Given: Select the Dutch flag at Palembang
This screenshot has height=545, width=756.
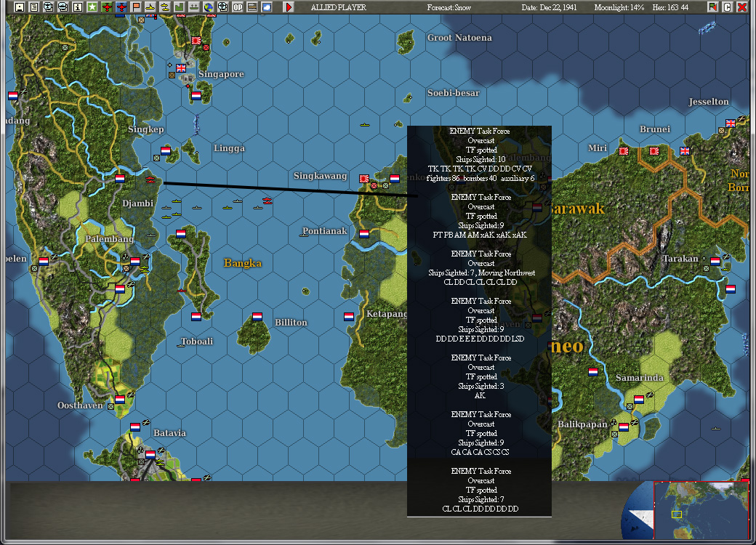Looking at the screenshot, I should point(135,262).
